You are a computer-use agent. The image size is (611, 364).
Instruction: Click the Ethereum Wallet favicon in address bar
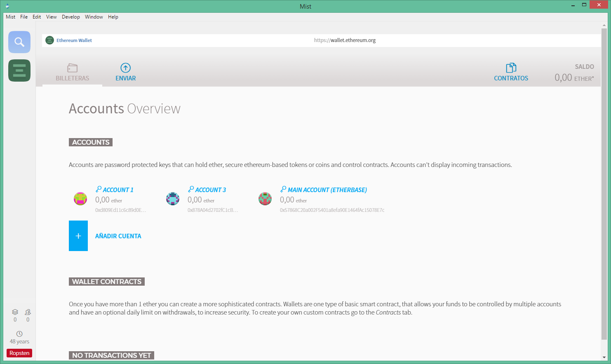(49, 40)
